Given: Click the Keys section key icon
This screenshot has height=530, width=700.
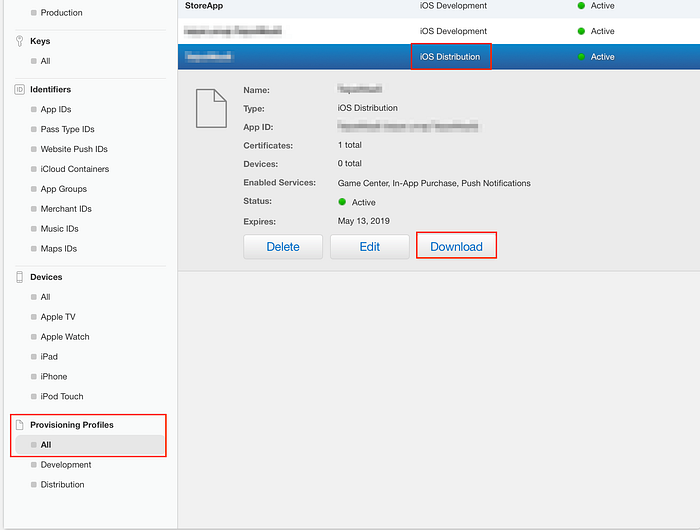Looking at the screenshot, I should click(19, 41).
